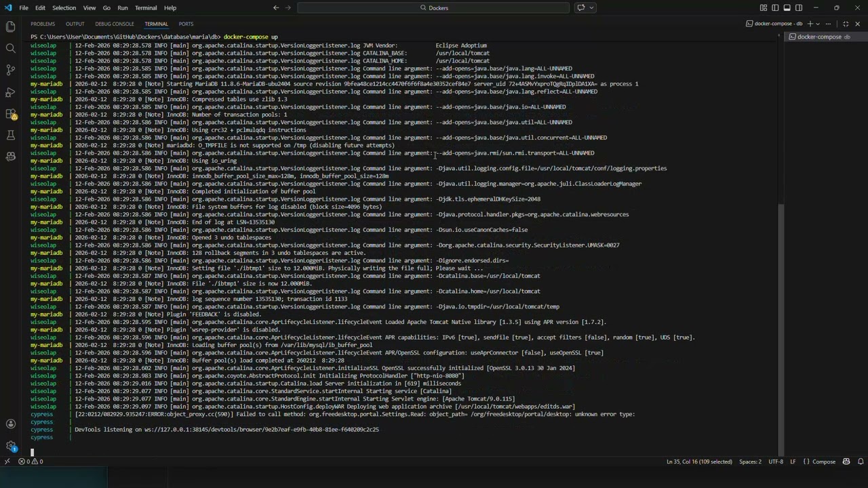This screenshot has height=488, width=868.
Task: Click the DevTools listening ws:// log line
Action: coord(226,430)
